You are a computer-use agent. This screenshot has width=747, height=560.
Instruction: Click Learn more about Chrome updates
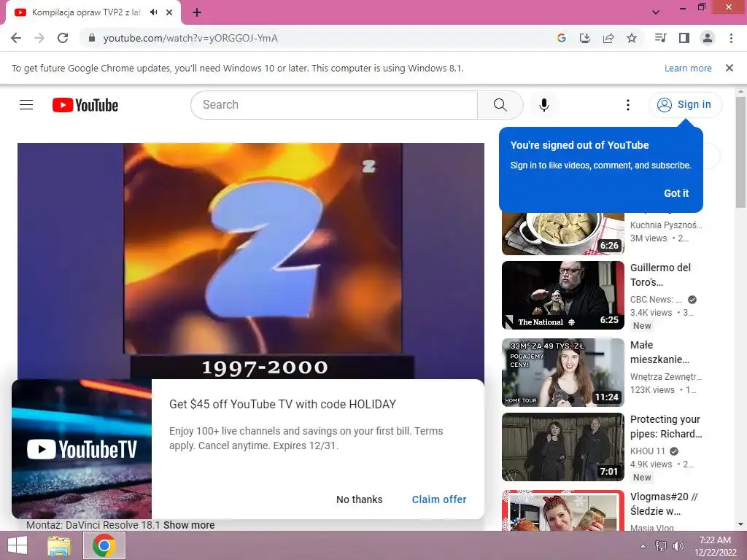pyautogui.click(x=688, y=68)
